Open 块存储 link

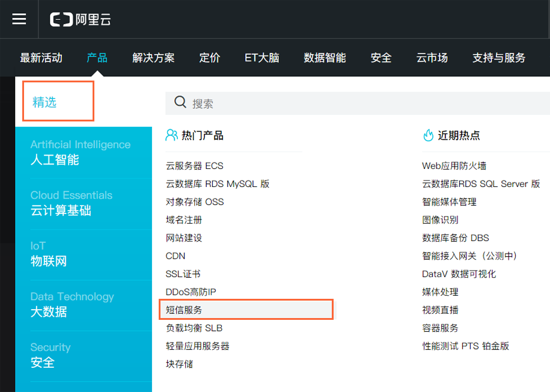coord(179,364)
